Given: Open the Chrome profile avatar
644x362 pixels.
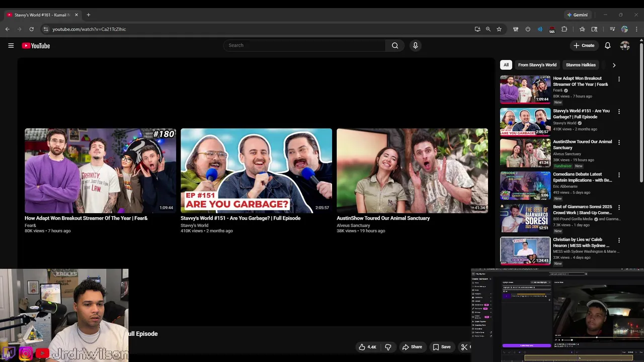Looking at the screenshot, I should coord(624,29).
